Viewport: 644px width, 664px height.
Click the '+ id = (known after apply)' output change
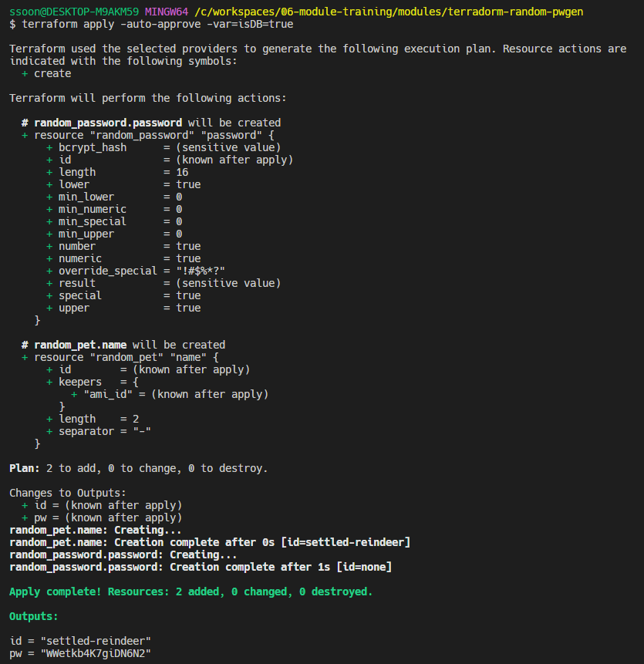coord(102,505)
